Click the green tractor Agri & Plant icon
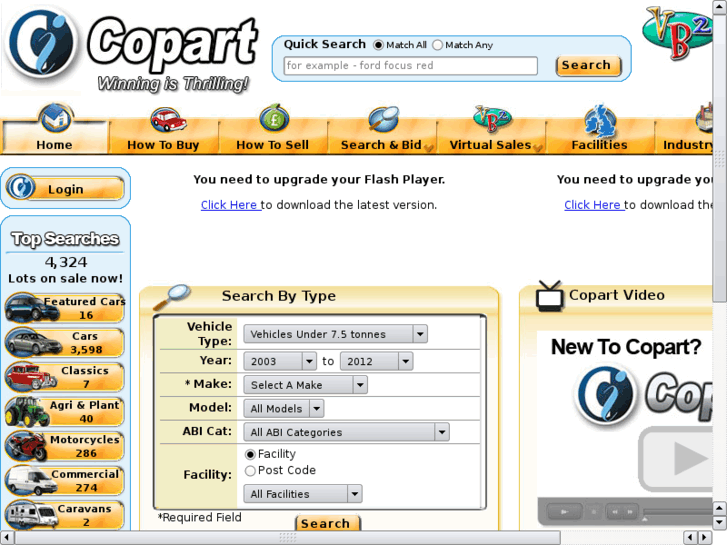This screenshot has width=727, height=545. point(27,411)
